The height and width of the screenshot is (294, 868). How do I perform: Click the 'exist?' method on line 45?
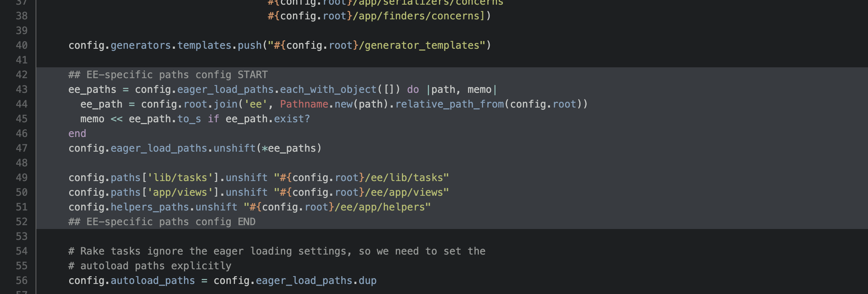pos(292,119)
